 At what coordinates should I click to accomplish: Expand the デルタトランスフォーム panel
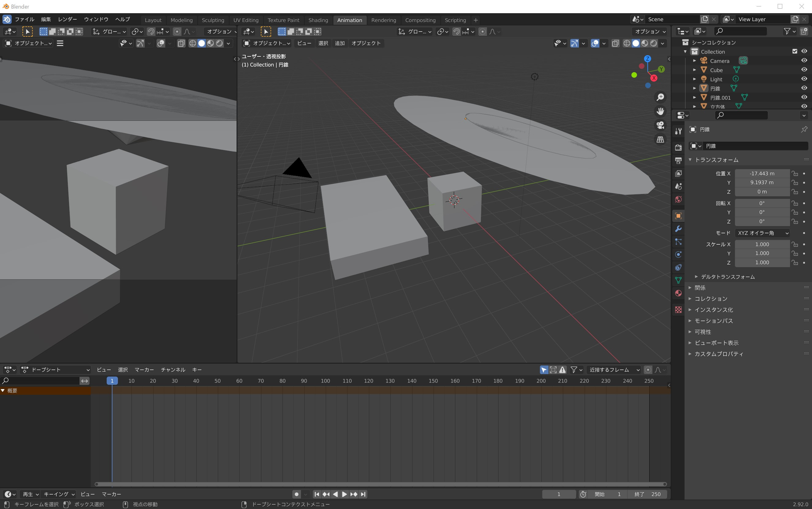[727, 277]
